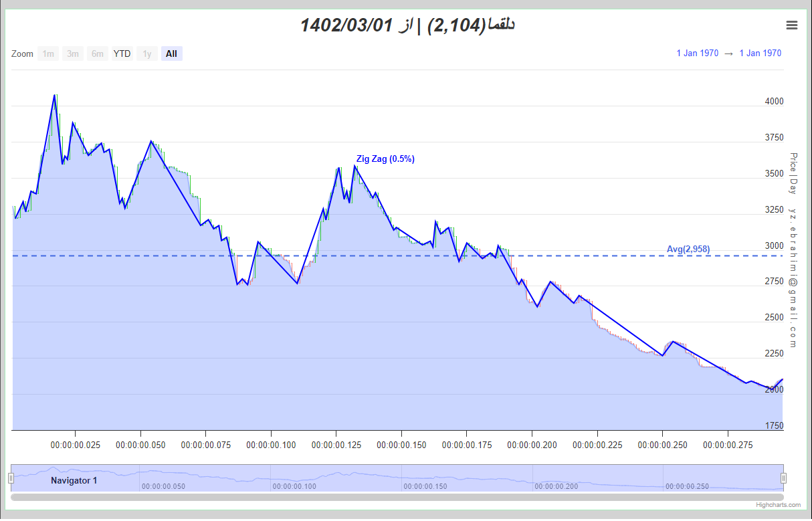Click the 2250 price axis label
The height and width of the screenshot is (521, 812).
[775, 354]
